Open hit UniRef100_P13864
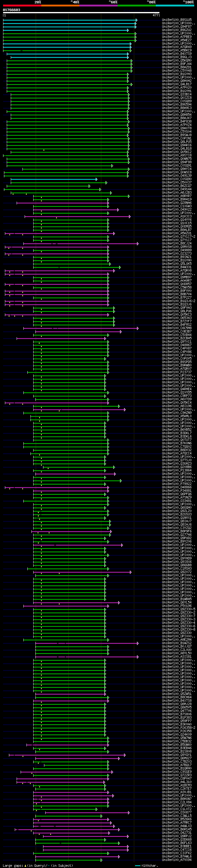Screen dimensions: 197x868 point(176,471)
